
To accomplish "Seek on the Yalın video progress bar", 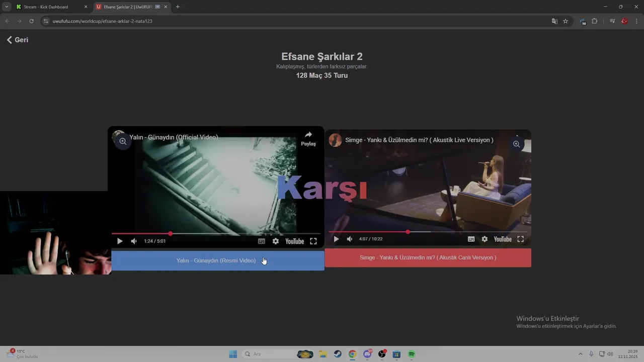I will [216, 234].
